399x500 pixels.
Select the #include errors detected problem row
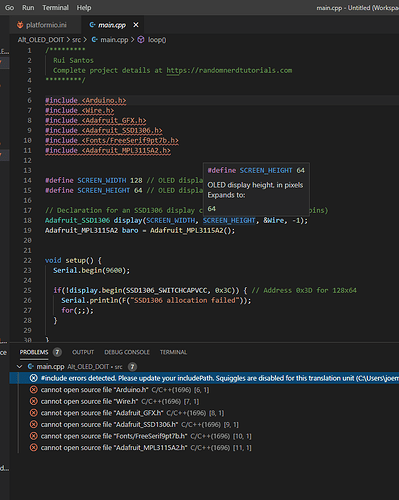(204, 378)
